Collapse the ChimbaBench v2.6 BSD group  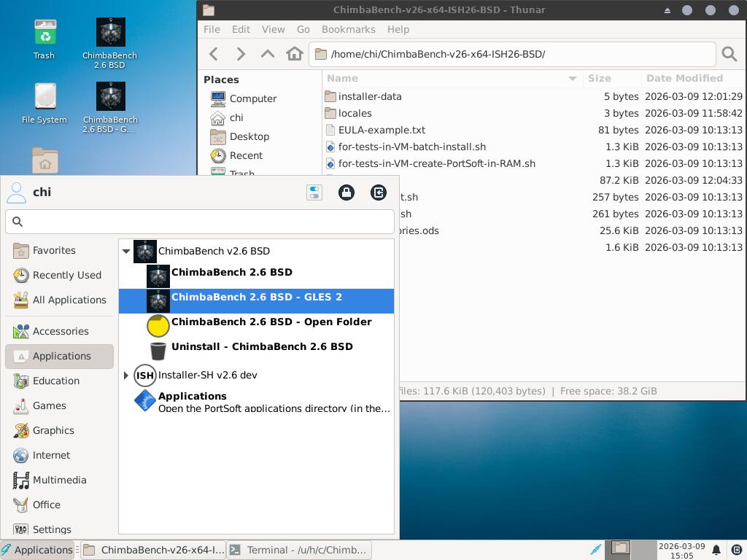(x=126, y=252)
